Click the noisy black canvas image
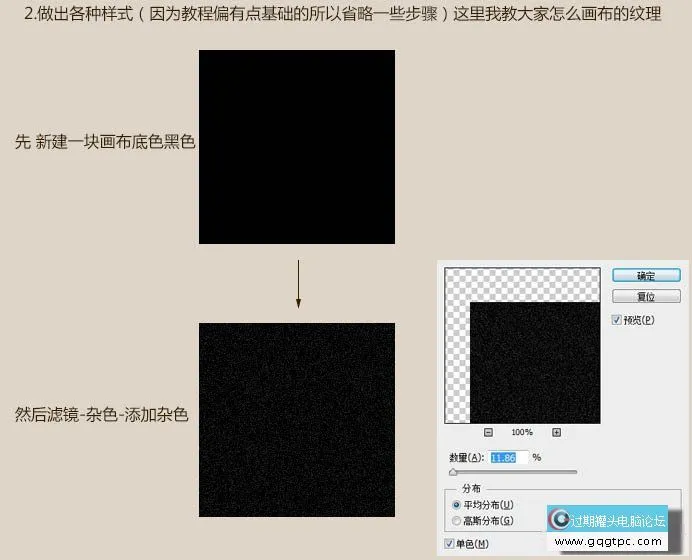The height and width of the screenshot is (560, 692). (297, 420)
